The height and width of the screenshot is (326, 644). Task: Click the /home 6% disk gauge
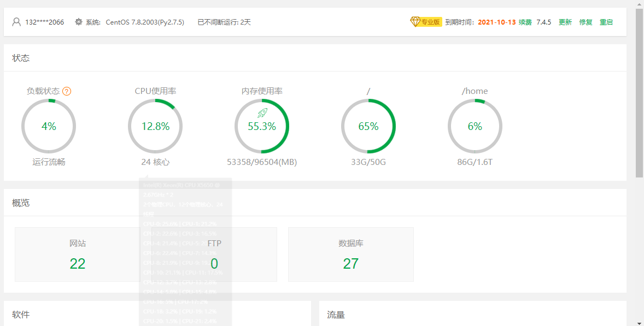[475, 126]
